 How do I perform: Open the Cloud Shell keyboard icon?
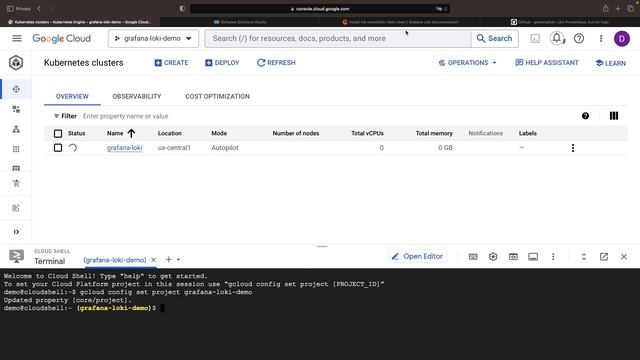pos(473,257)
